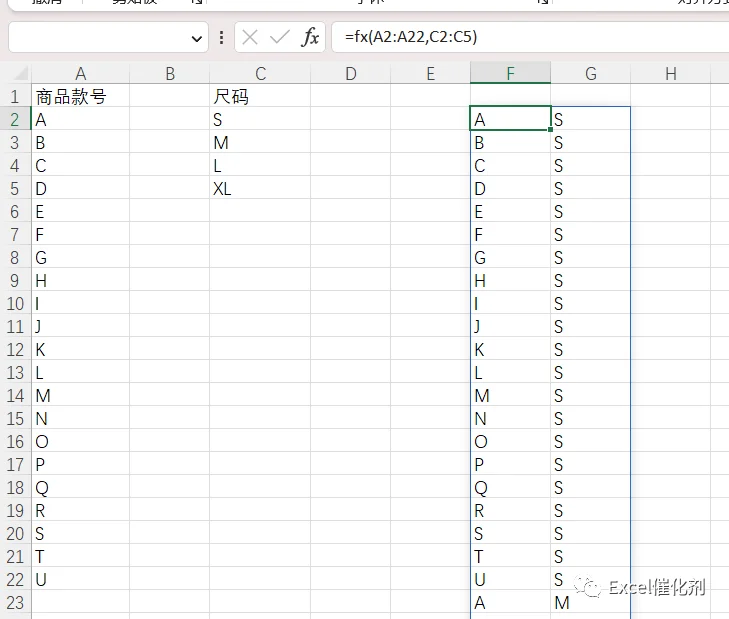The height and width of the screenshot is (619, 729).
Task: Click the Select All corner triangle
Action: [x=20, y=73]
